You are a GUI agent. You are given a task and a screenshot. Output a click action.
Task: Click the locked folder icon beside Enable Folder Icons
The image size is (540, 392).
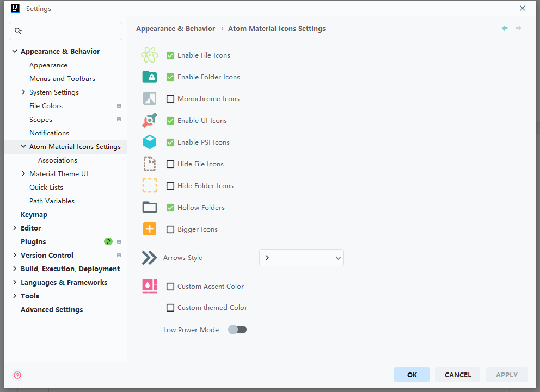(x=150, y=77)
